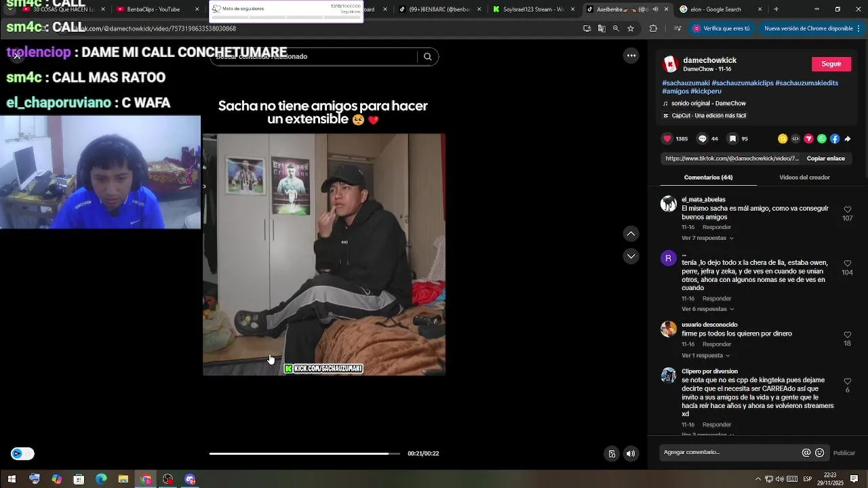Open the el_mata_abuelas user avatar

point(669,204)
